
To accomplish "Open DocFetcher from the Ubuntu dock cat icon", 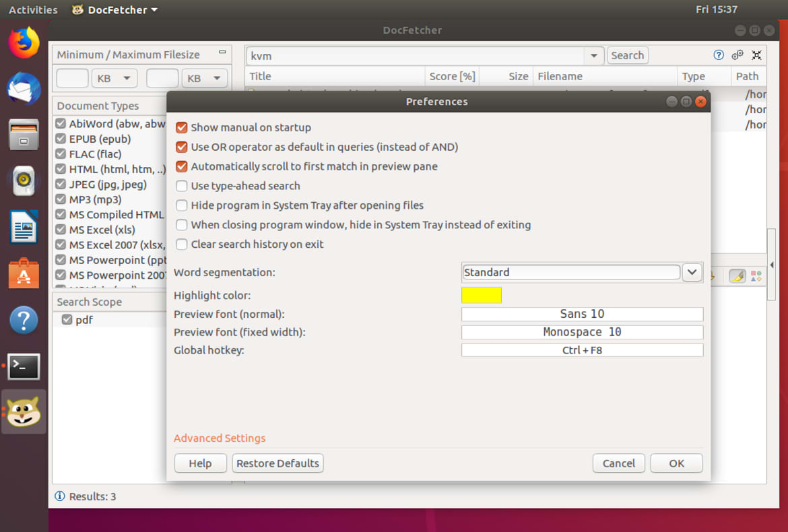I will click(x=24, y=411).
